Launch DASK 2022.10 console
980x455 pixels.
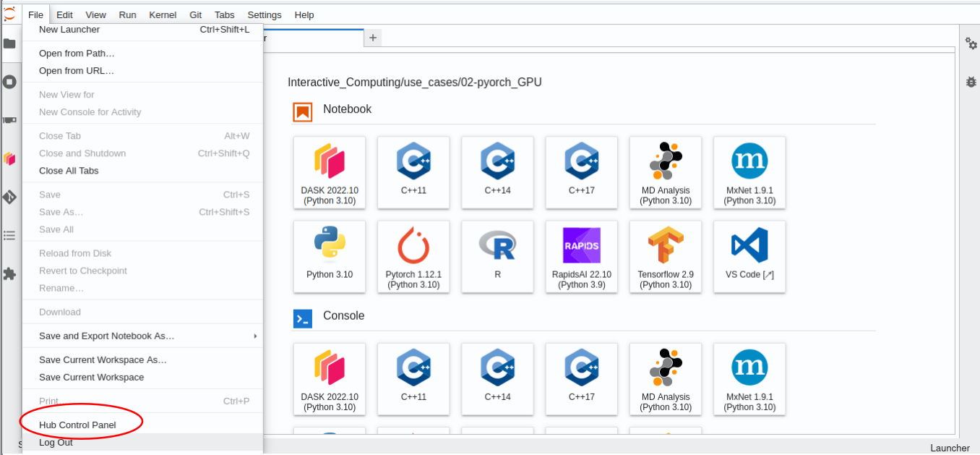tap(330, 378)
